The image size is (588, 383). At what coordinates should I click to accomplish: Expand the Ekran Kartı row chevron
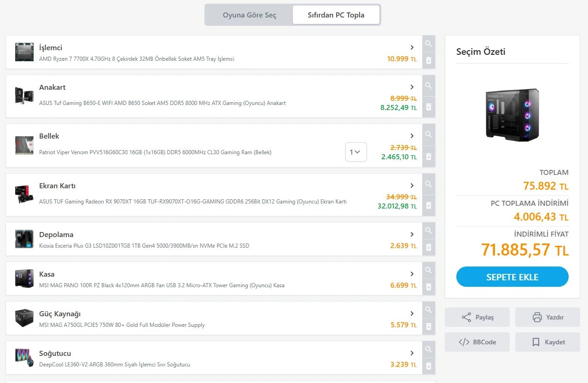[x=412, y=186]
